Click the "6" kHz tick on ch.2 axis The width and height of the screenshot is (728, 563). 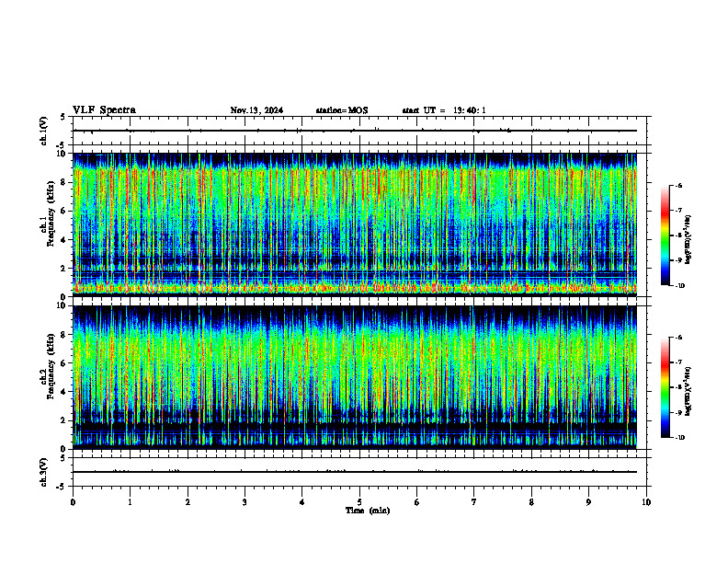click(65, 363)
